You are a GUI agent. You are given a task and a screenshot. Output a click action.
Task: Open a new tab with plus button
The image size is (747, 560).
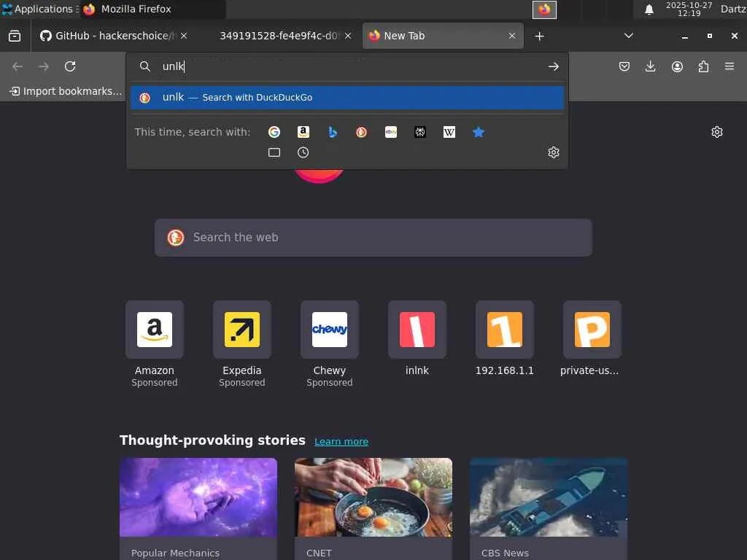click(539, 36)
